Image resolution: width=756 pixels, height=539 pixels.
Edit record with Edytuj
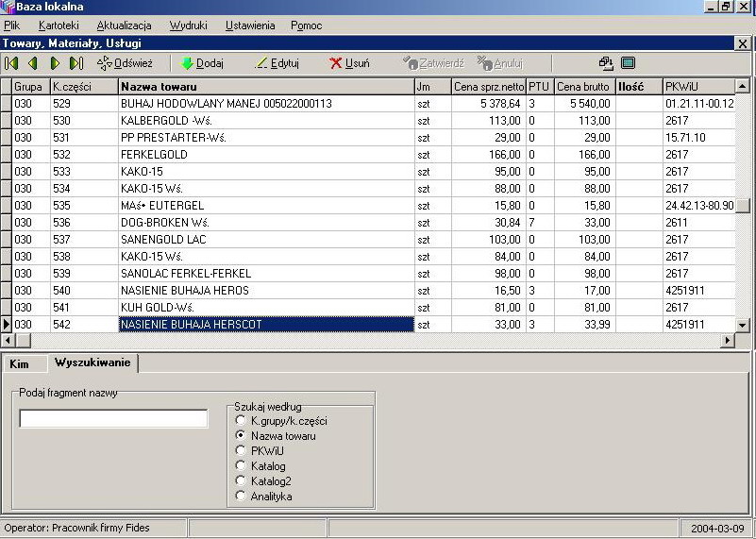[x=277, y=63]
